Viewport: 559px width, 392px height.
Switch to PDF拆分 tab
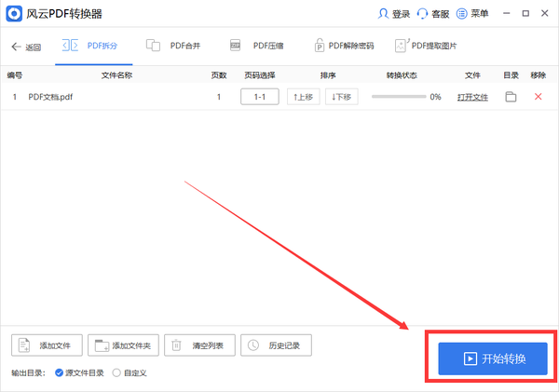(89, 46)
